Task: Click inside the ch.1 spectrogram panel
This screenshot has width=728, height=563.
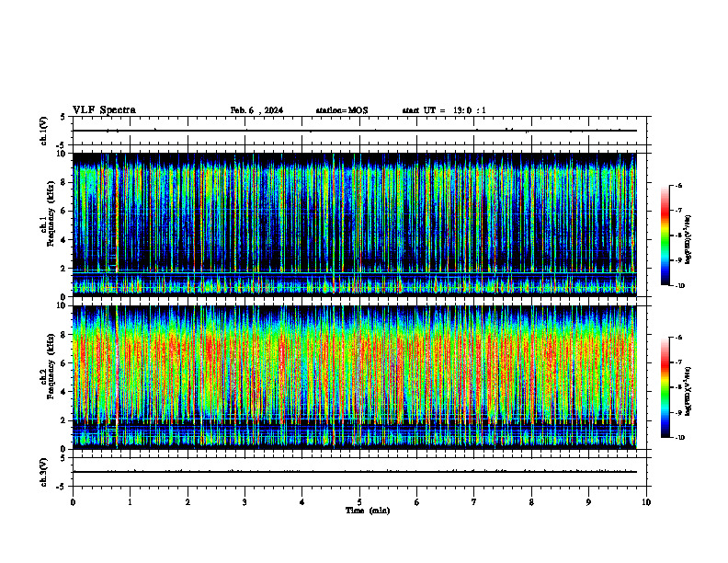Action: (355, 224)
